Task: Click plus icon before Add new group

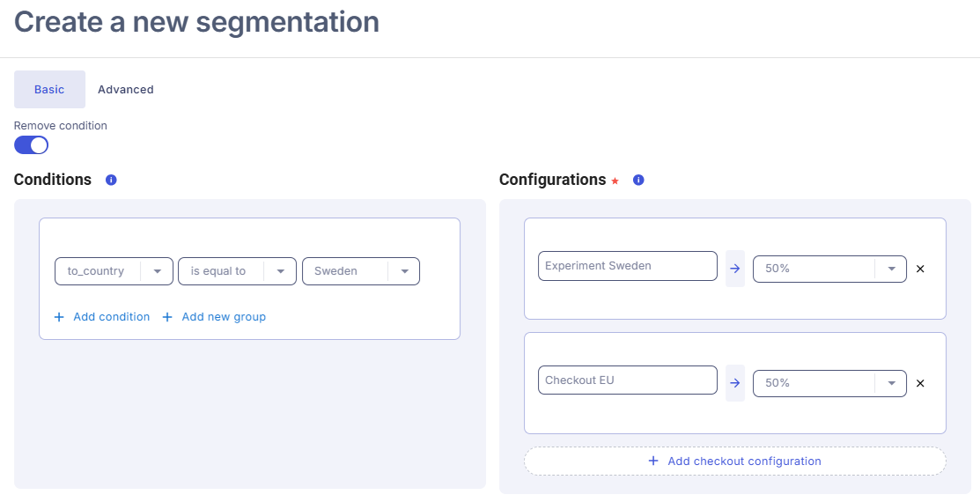Action: (x=167, y=317)
